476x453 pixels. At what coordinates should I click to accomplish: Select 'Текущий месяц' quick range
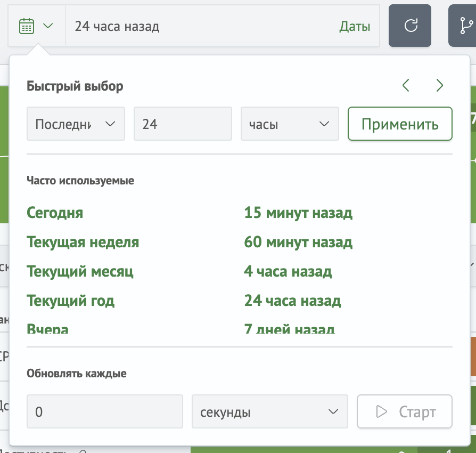click(x=80, y=271)
